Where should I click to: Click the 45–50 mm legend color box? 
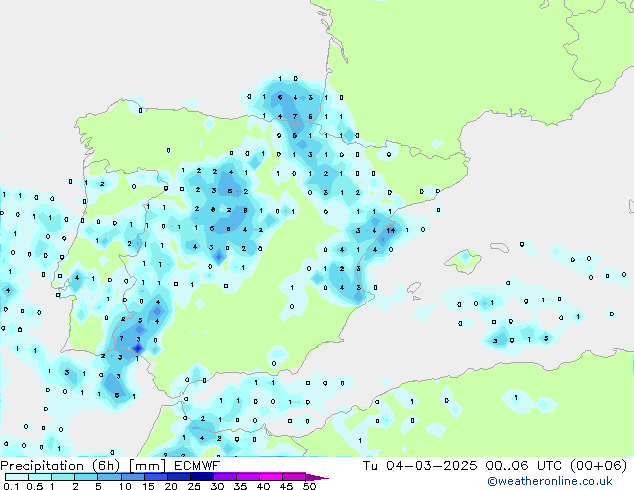[294, 477]
